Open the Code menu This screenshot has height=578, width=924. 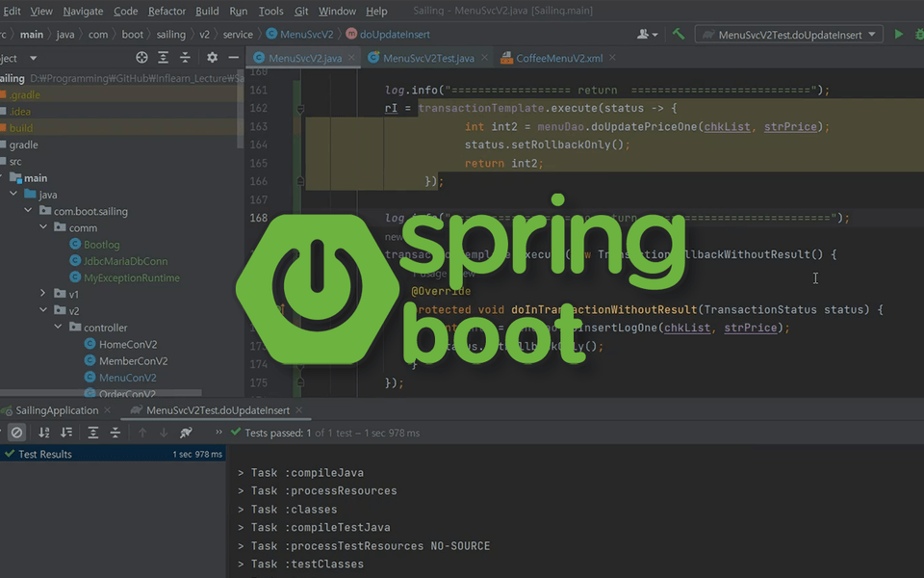(125, 12)
